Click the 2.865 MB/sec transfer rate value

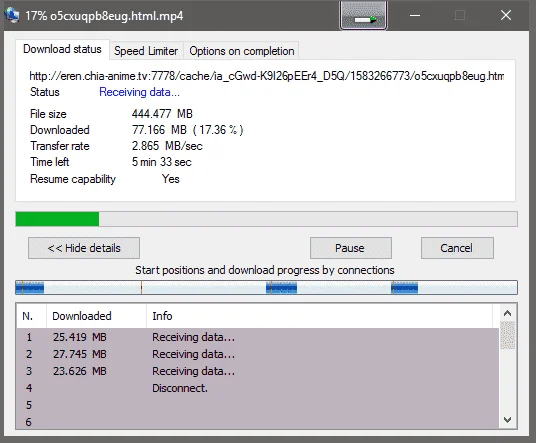(167, 146)
